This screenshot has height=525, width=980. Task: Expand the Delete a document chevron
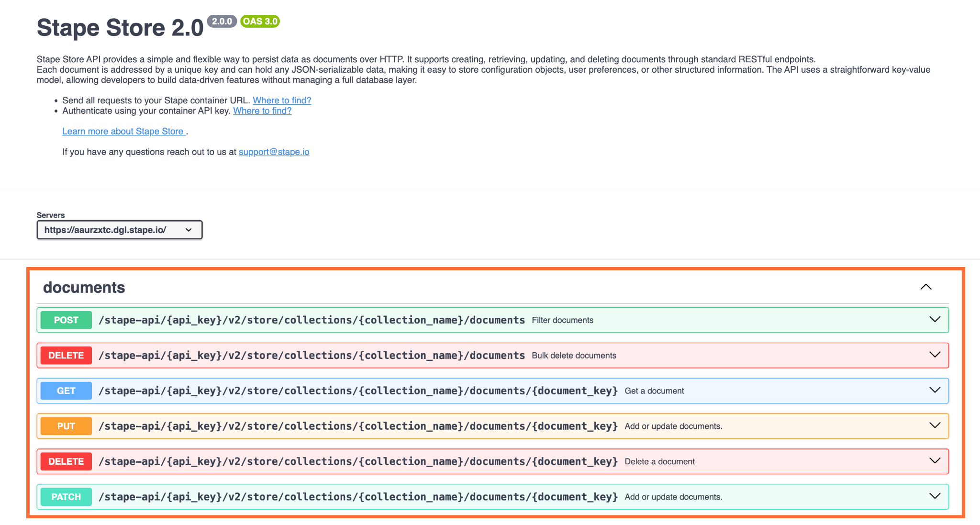(935, 461)
